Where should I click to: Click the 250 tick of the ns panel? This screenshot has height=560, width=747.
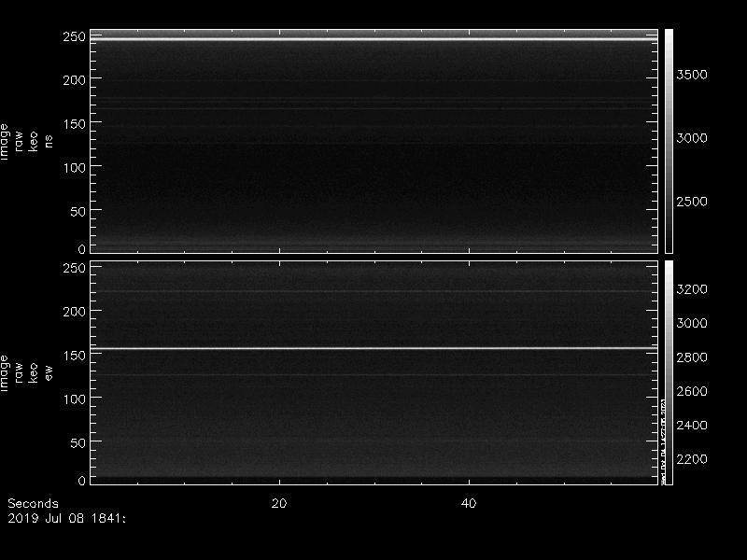coord(74,36)
